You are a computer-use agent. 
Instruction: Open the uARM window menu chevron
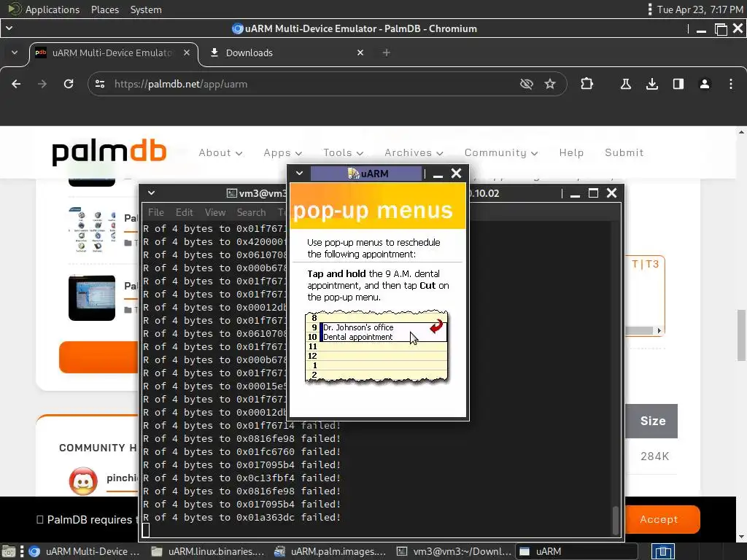(x=299, y=174)
